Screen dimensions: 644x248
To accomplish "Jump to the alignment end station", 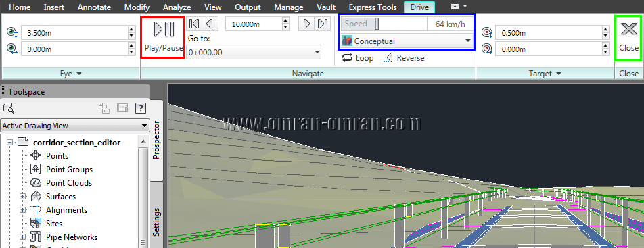I will [323, 24].
